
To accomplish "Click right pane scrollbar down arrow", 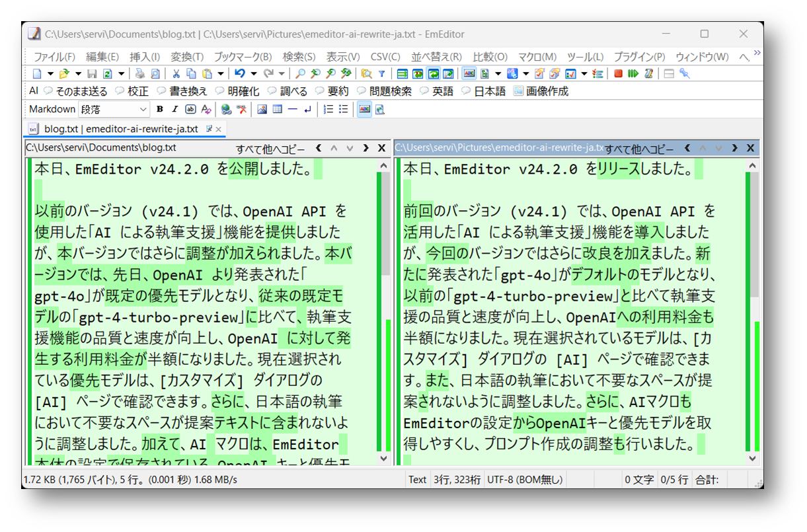I will coord(753,458).
